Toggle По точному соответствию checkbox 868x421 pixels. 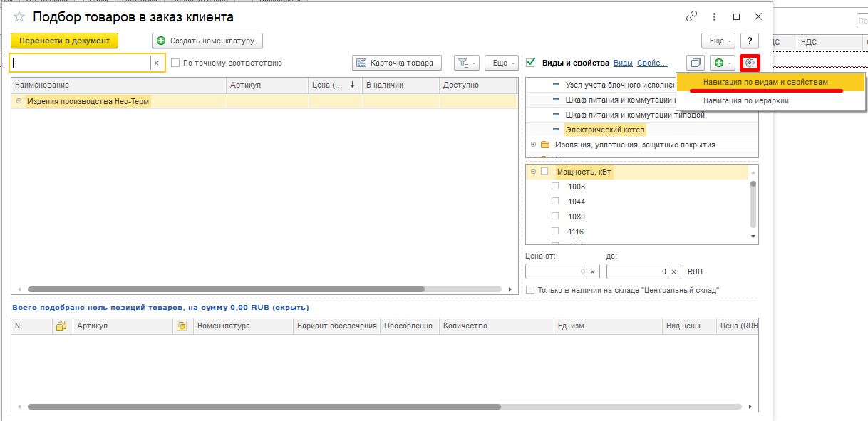pos(175,63)
